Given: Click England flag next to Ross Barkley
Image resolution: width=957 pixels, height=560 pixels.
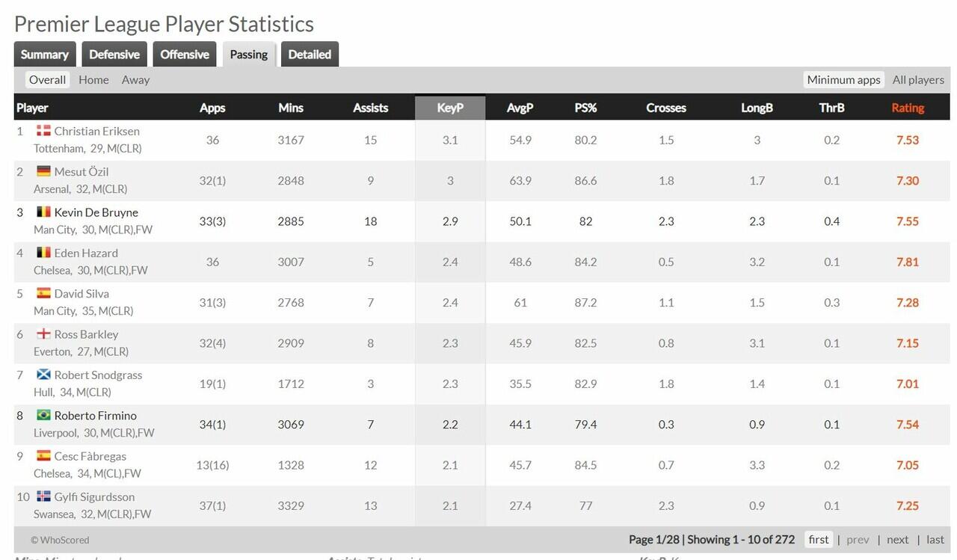Looking at the screenshot, I should pos(43,334).
